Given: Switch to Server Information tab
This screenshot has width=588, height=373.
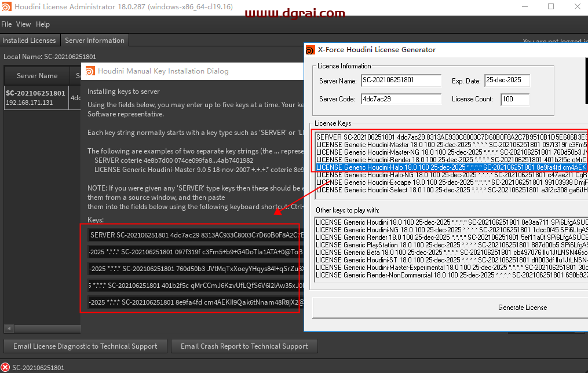Looking at the screenshot, I should 94,41.
